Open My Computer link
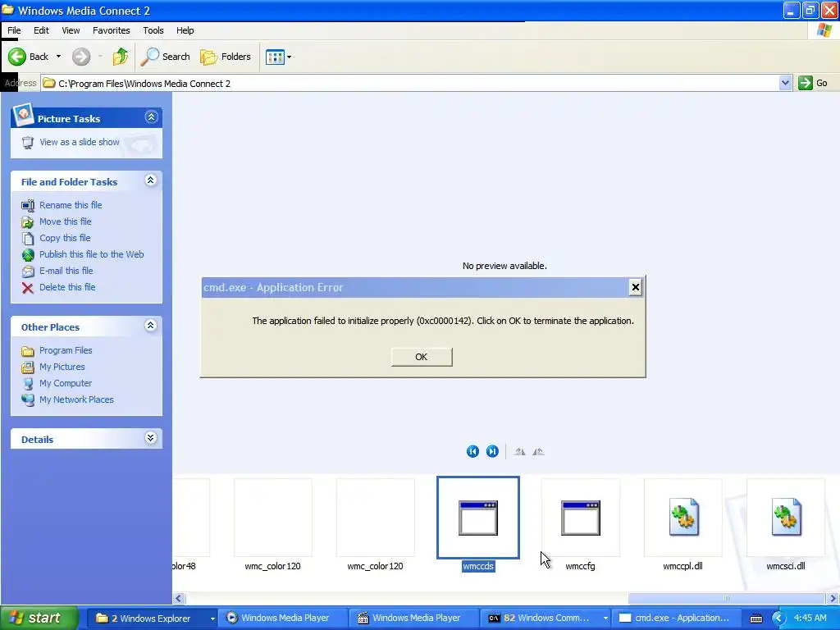 66,384
